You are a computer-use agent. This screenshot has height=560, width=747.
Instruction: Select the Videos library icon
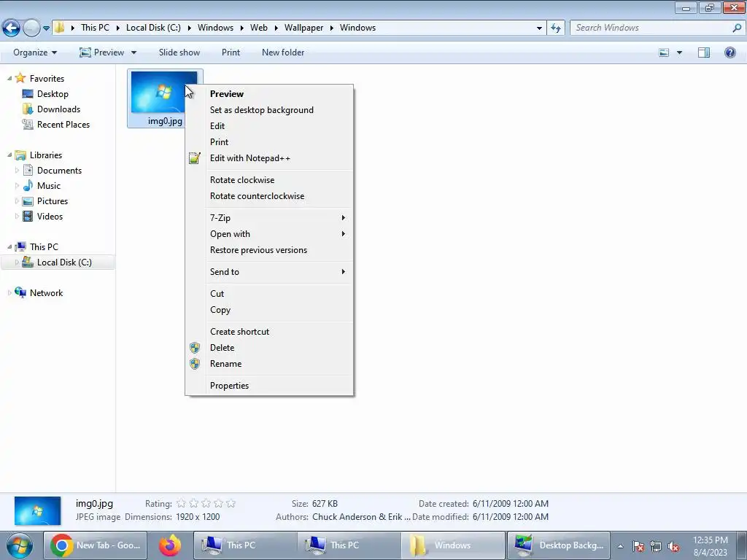click(28, 216)
